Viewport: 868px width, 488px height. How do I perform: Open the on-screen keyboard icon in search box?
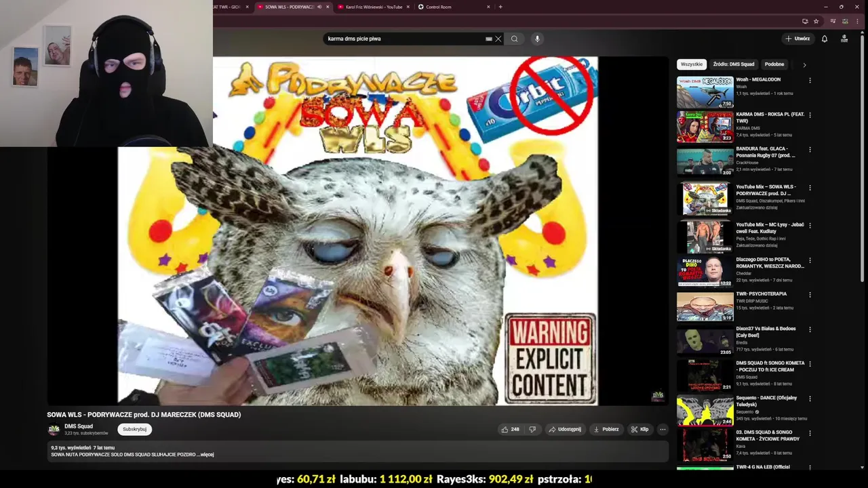tap(489, 39)
